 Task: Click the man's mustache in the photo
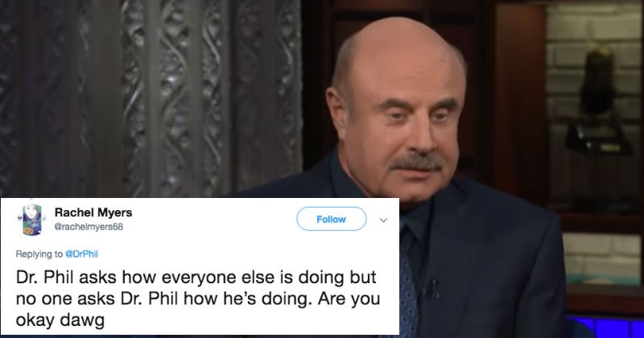416,162
